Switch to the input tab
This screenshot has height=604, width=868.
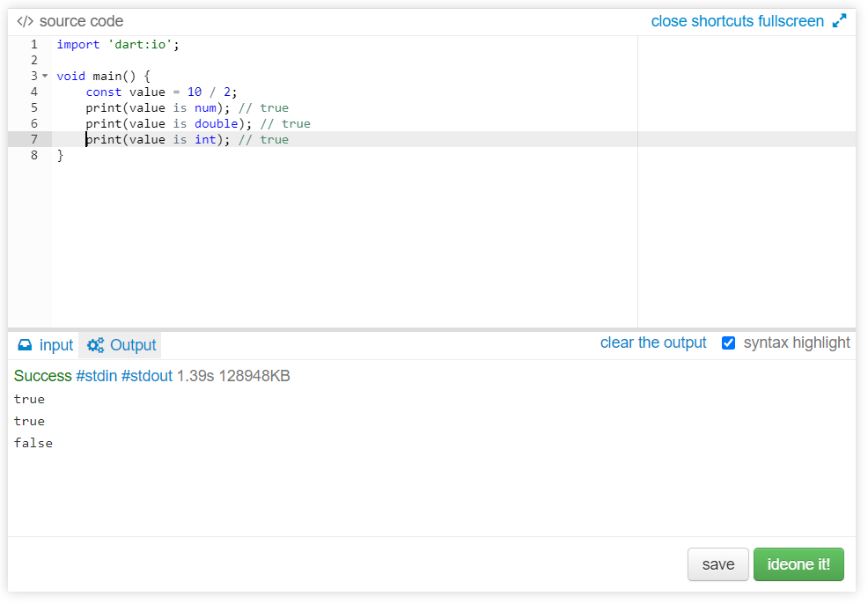[x=46, y=345]
